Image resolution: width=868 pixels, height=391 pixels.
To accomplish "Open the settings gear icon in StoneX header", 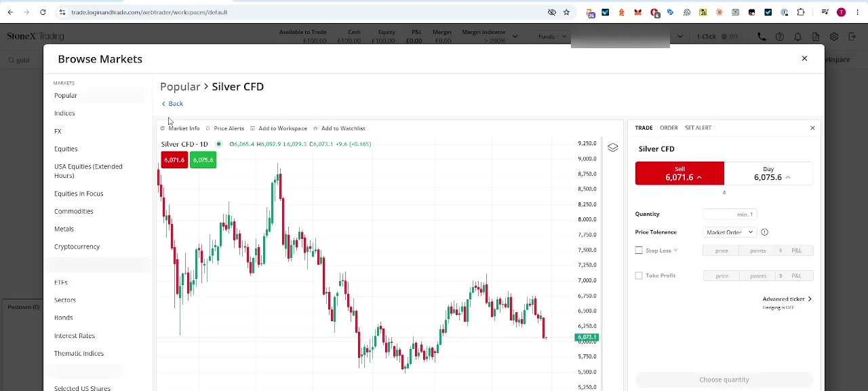I will (x=834, y=37).
